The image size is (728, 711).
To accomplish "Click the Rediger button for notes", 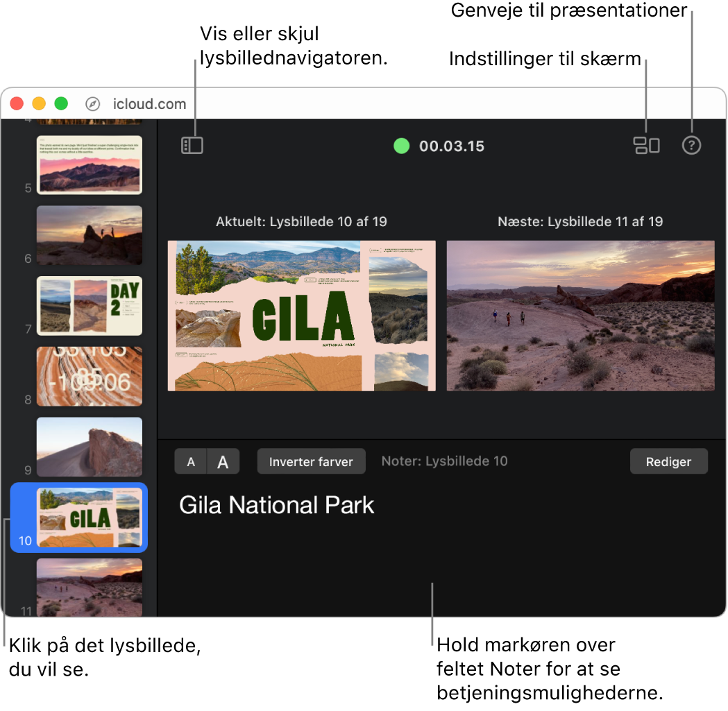I will pyautogui.click(x=668, y=461).
